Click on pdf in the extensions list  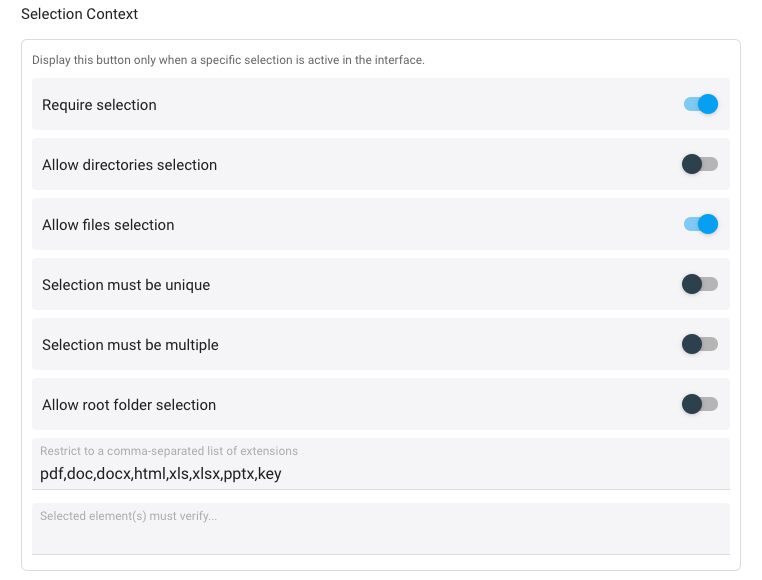(x=52, y=474)
